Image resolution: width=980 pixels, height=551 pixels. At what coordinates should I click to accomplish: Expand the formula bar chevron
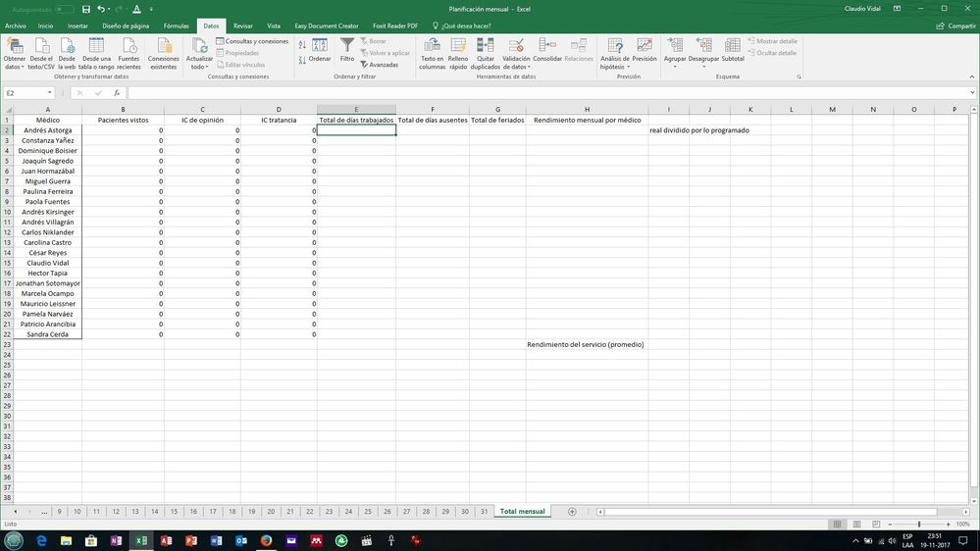pos(972,93)
